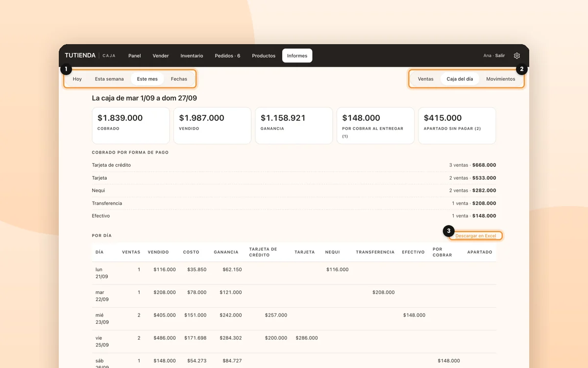Click the Tarjeta row showing $533.000
The width and height of the screenshot is (588, 368).
coord(294,178)
